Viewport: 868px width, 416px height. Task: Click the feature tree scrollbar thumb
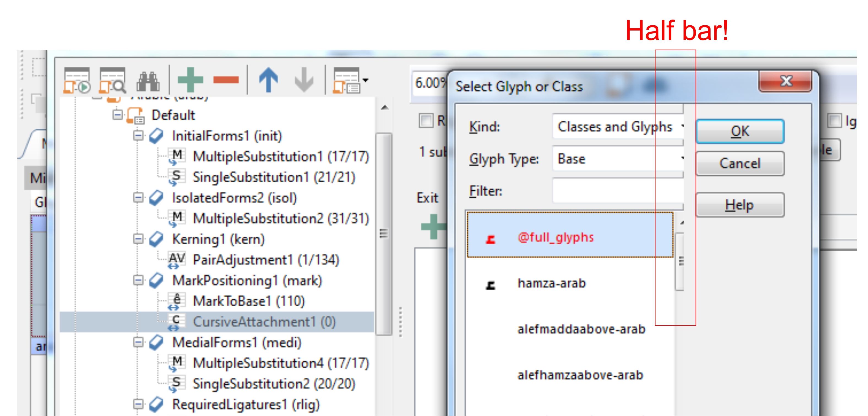coord(383,234)
